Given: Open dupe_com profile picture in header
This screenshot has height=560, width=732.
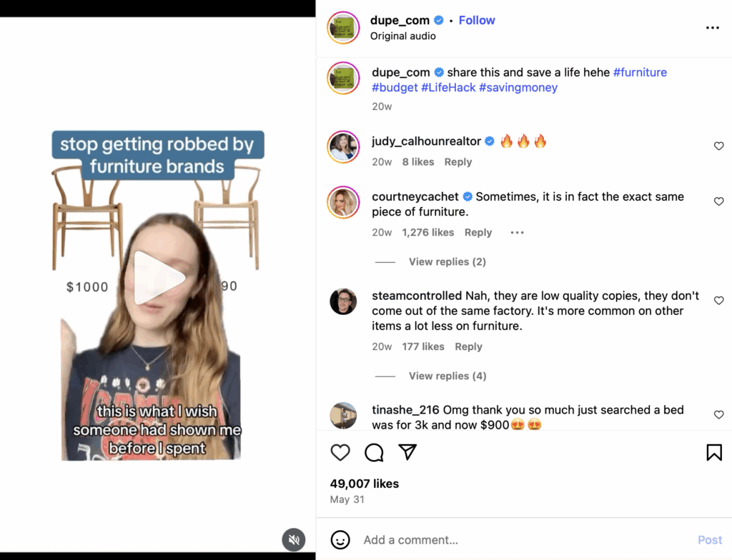Looking at the screenshot, I should [x=343, y=28].
